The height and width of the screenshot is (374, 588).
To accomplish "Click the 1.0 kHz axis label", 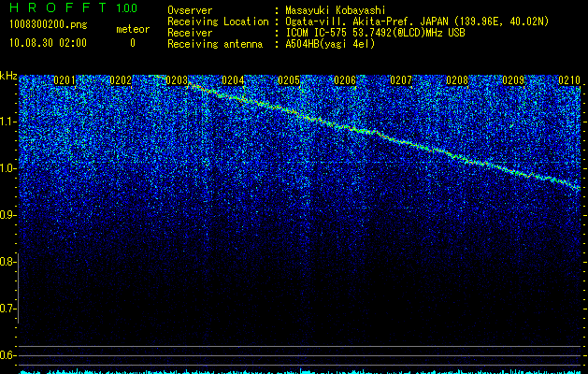I will [x=7, y=168].
